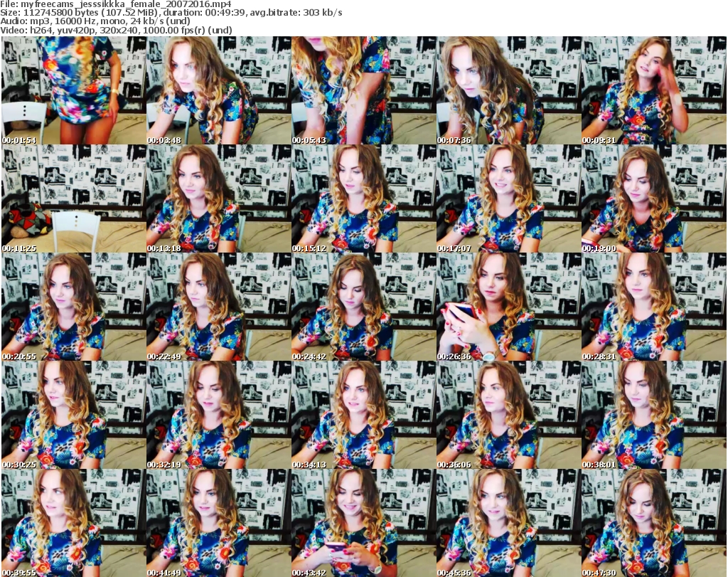Click the "File:" name line in header

116,4
